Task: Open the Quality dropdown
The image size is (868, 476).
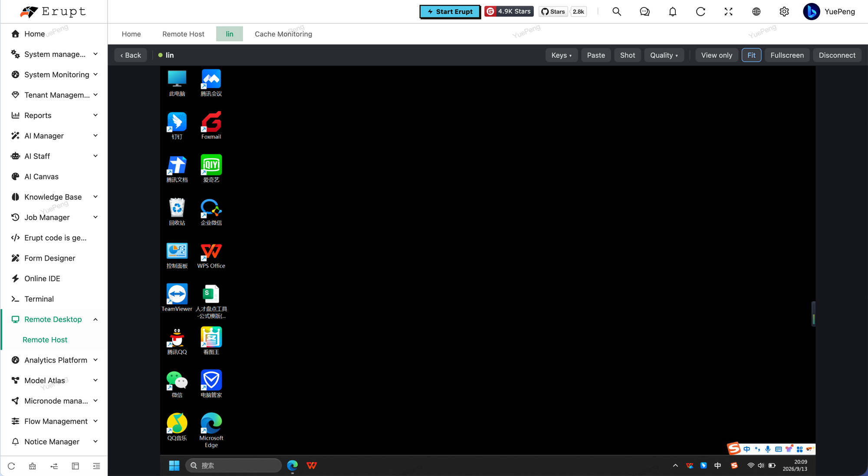Action: click(664, 55)
